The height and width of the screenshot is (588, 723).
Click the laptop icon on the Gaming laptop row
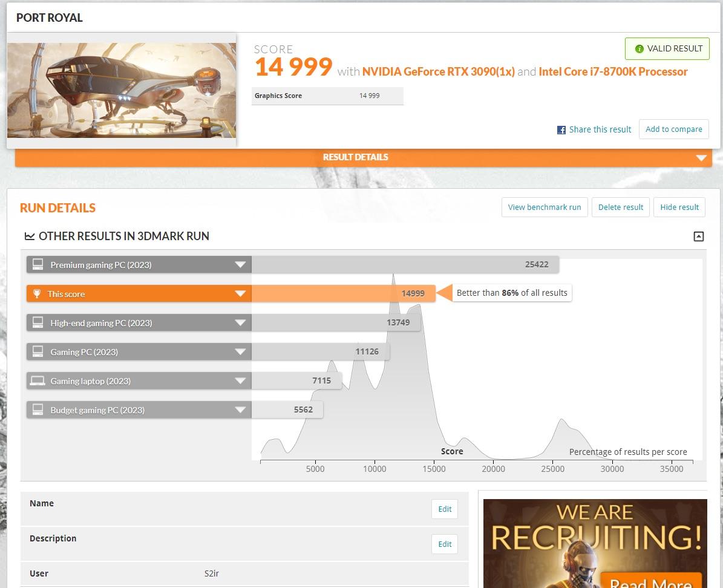[38, 381]
